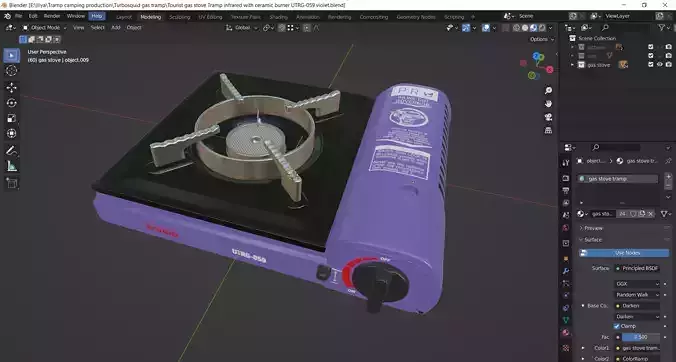Select the Scale tool
This screenshot has width=676, height=362.
click(12, 118)
